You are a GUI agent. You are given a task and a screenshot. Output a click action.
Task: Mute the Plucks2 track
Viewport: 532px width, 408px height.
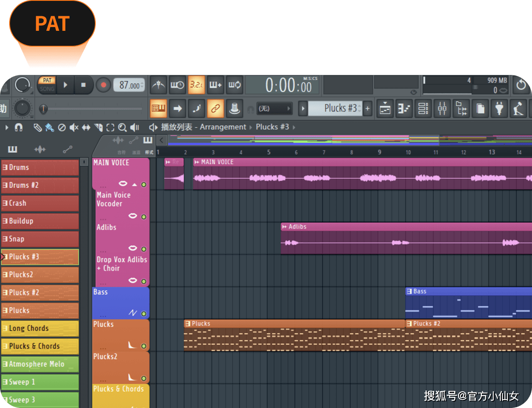click(x=144, y=378)
